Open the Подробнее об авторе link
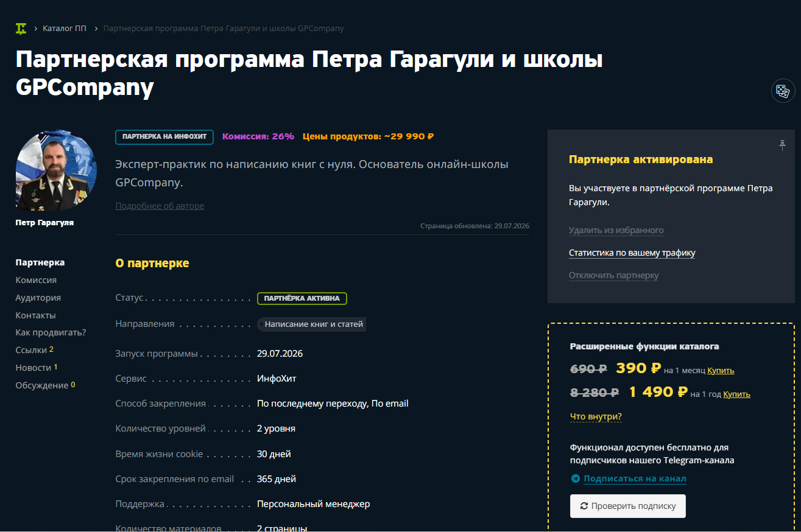 (x=160, y=206)
